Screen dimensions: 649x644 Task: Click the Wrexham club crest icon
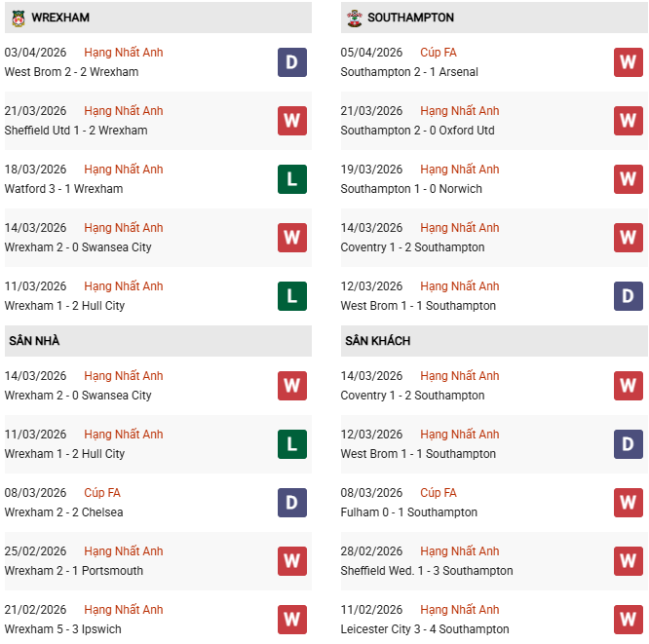point(18,18)
